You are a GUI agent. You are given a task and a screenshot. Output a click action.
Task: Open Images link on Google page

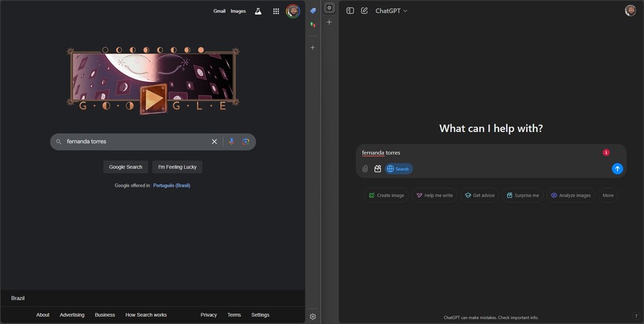[x=238, y=11]
